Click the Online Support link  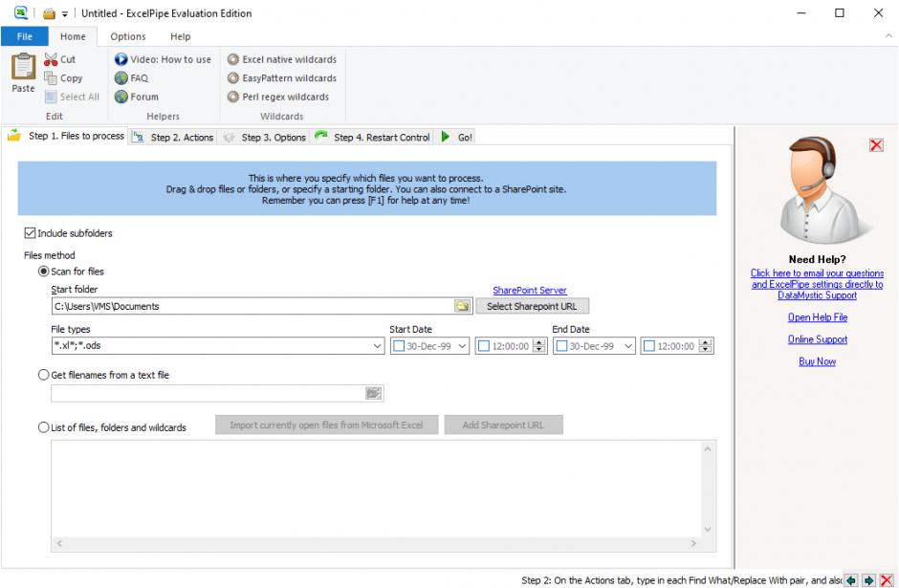(x=817, y=339)
